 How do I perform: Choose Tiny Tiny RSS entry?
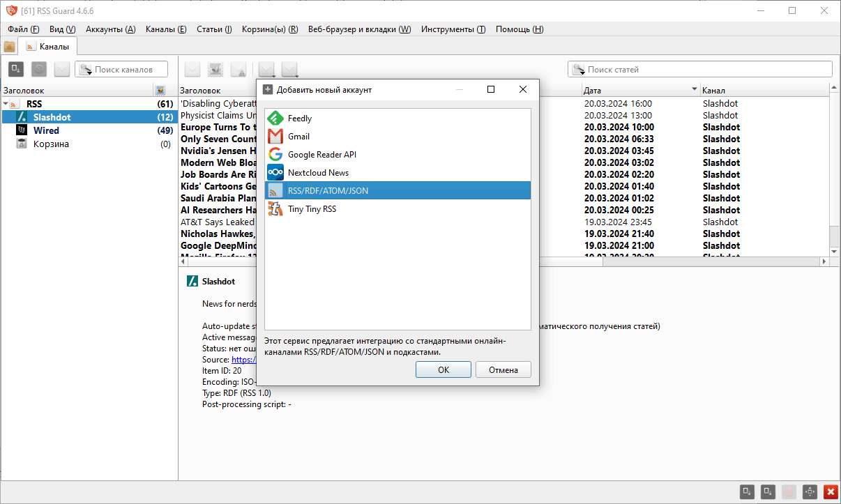pos(398,209)
